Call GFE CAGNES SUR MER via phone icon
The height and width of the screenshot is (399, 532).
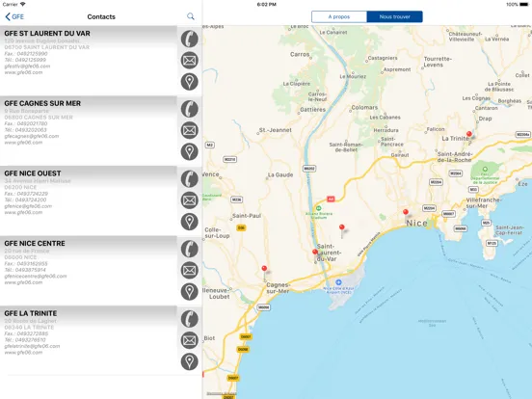pyautogui.click(x=189, y=109)
